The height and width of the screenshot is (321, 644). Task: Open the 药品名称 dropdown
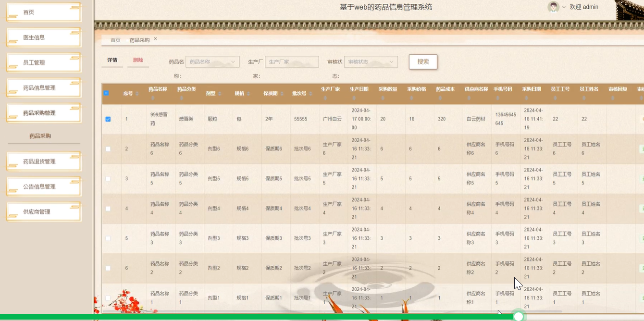(x=212, y=62)
